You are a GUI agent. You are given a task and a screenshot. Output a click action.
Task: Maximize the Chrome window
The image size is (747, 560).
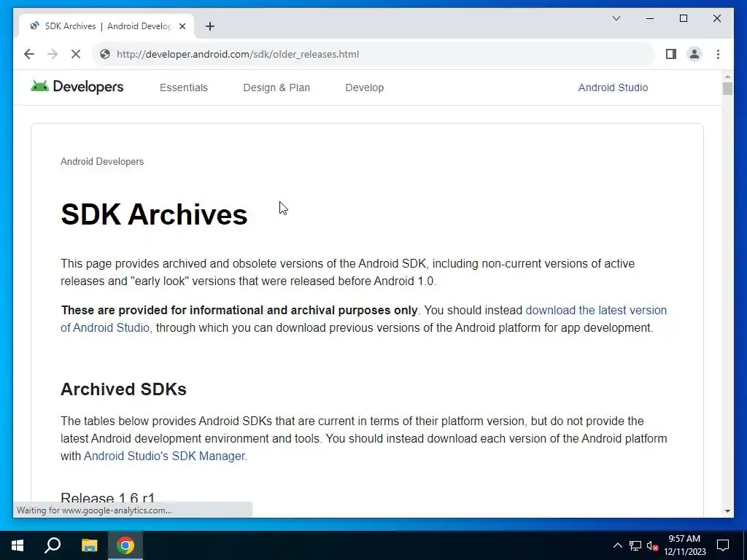683,18
